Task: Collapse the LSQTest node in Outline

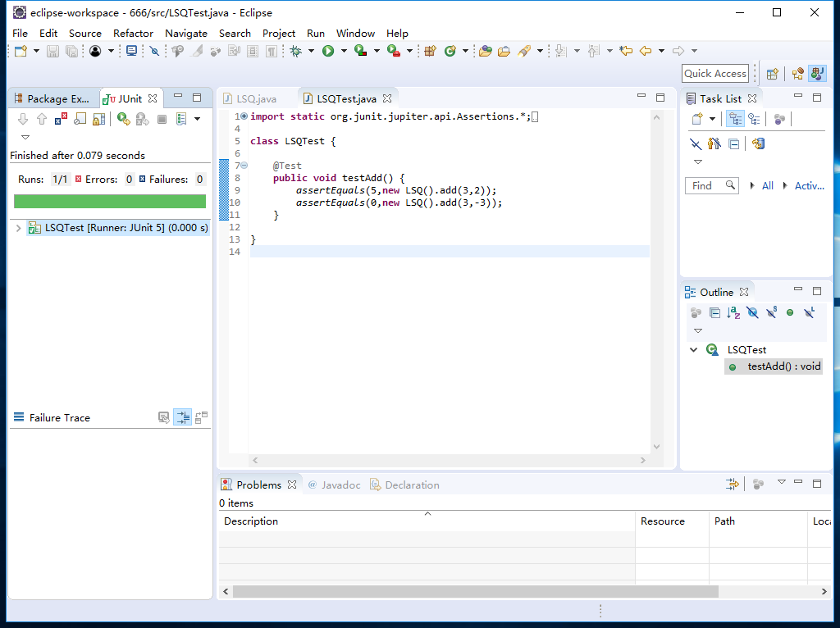Action: pyautogui.click(x=694, y=349)
